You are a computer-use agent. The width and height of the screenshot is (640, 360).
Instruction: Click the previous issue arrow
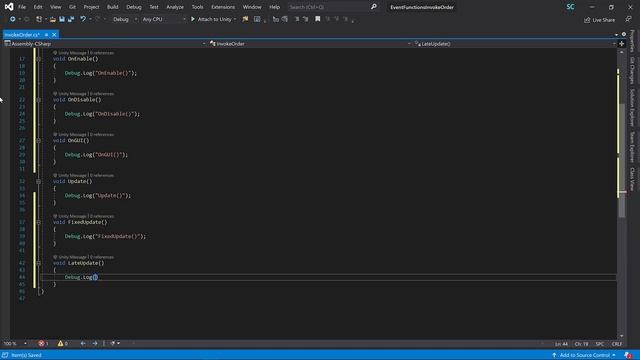83,343
